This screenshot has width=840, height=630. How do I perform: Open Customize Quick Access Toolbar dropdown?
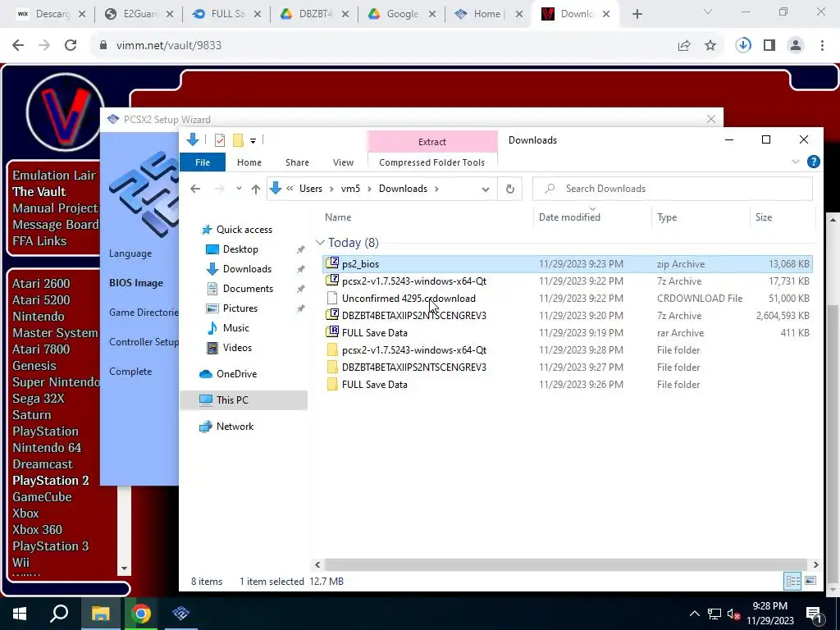tap(253, 141)
